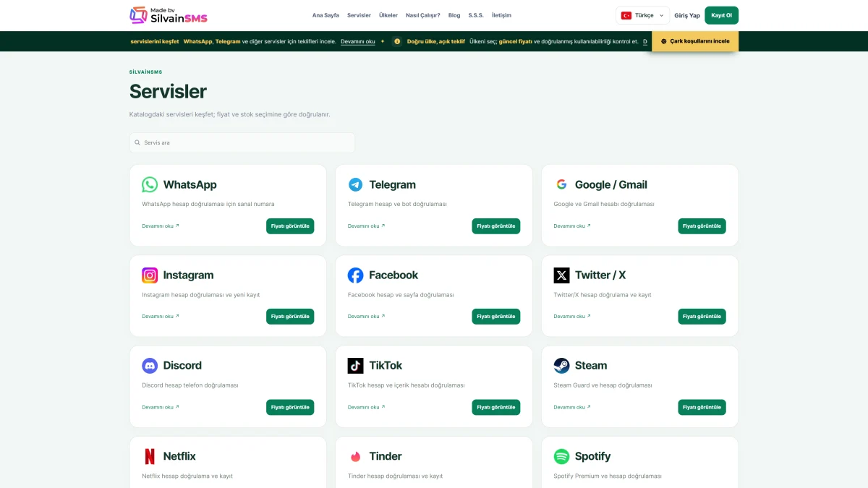Click the Twitter / X logo icon
Image resolution: width=868 pixels, height=488 pixels.
[x=561, y=275]
